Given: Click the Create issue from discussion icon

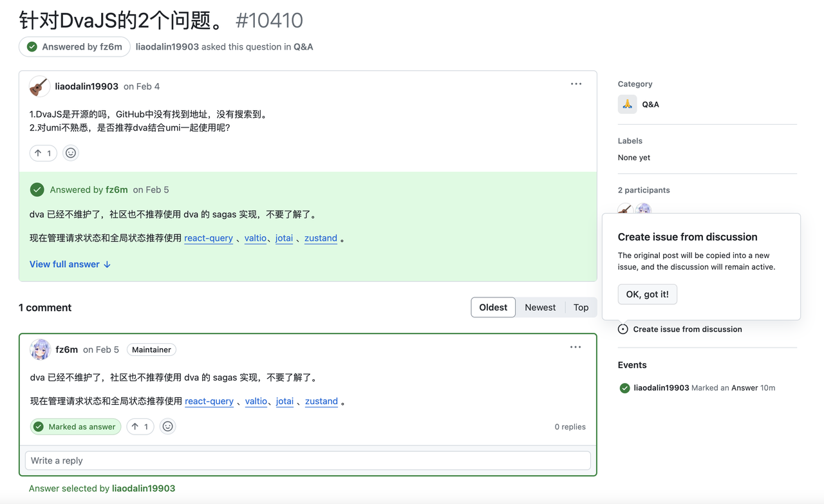Looking at the screenshot, I should (623, 329).
